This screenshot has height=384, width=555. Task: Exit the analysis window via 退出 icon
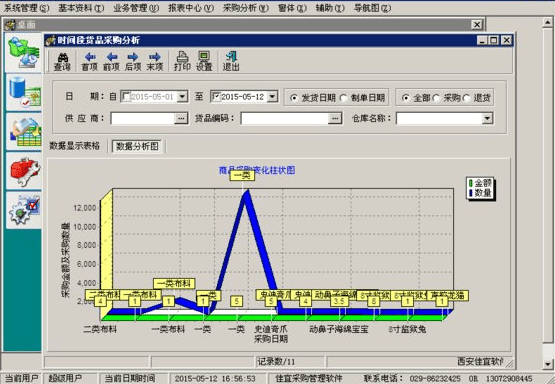(x=231, y=61)
